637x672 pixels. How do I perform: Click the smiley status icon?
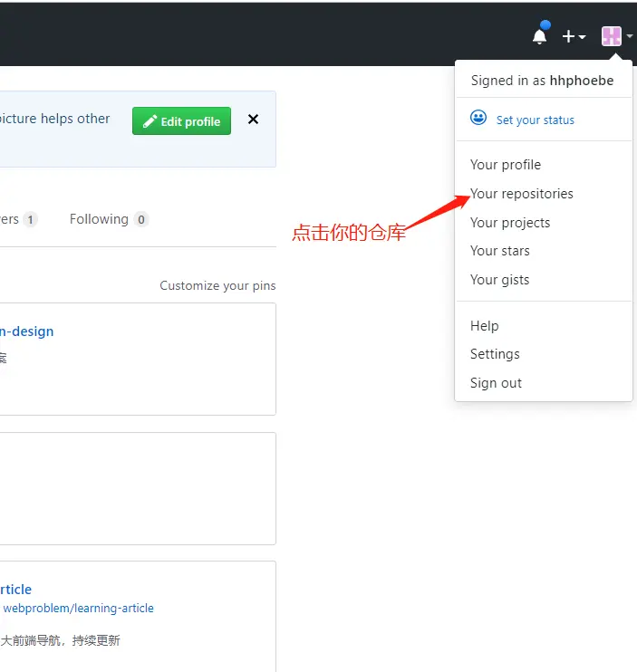click(478, 118)
